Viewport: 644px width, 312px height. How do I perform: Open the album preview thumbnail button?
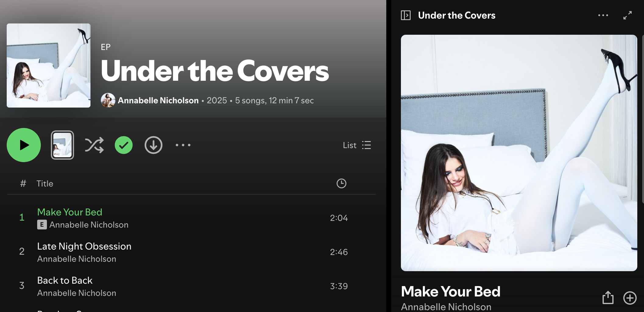(x=62, y=145)
